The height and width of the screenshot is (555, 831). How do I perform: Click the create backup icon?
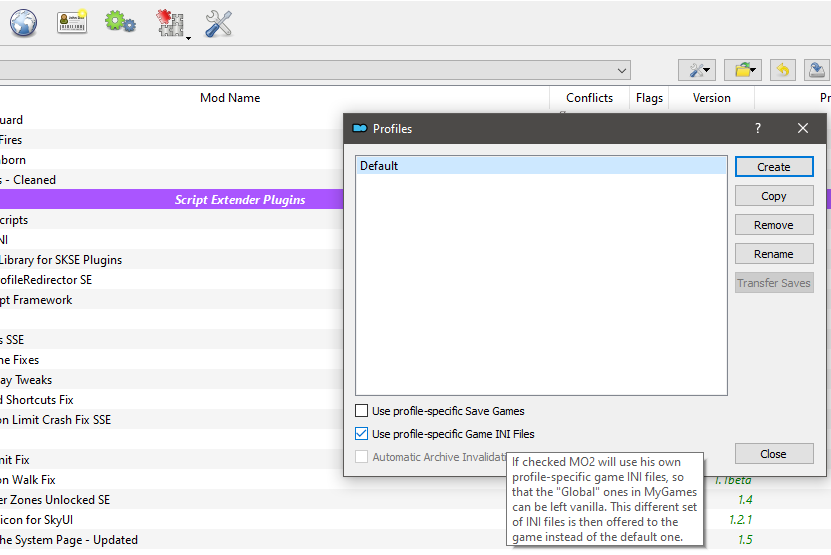(817, 70)
